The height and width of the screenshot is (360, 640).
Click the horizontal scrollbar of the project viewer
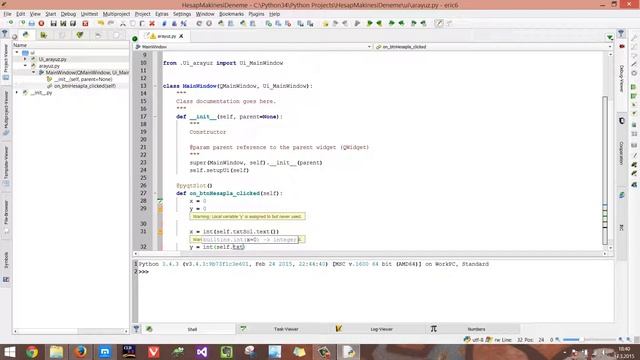point(71,331)
